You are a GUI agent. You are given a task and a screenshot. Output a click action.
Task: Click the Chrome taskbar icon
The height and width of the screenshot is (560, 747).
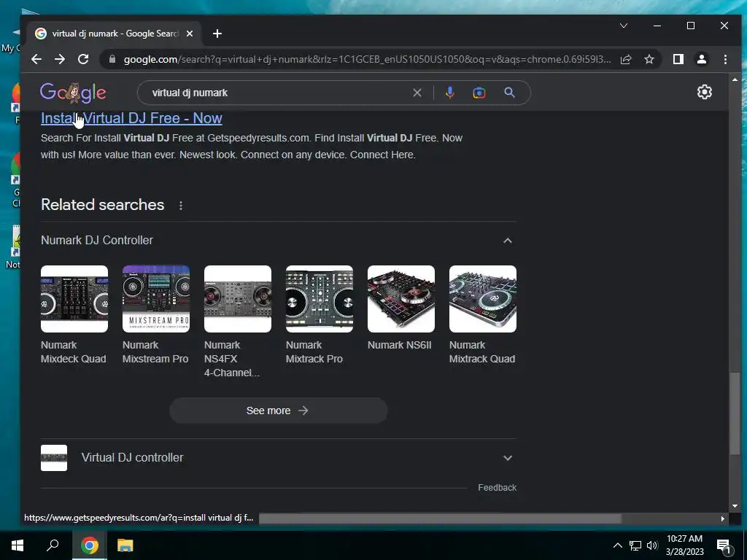[89, 545]
